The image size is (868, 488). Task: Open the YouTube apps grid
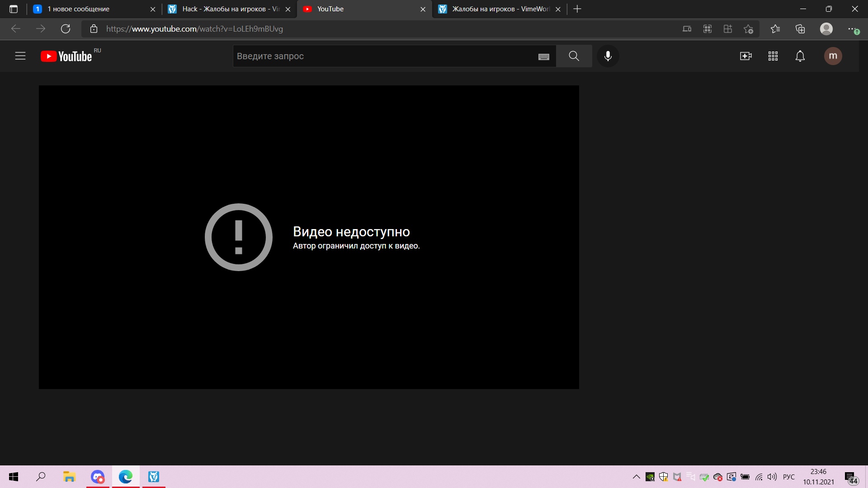[x=773, y=56]
